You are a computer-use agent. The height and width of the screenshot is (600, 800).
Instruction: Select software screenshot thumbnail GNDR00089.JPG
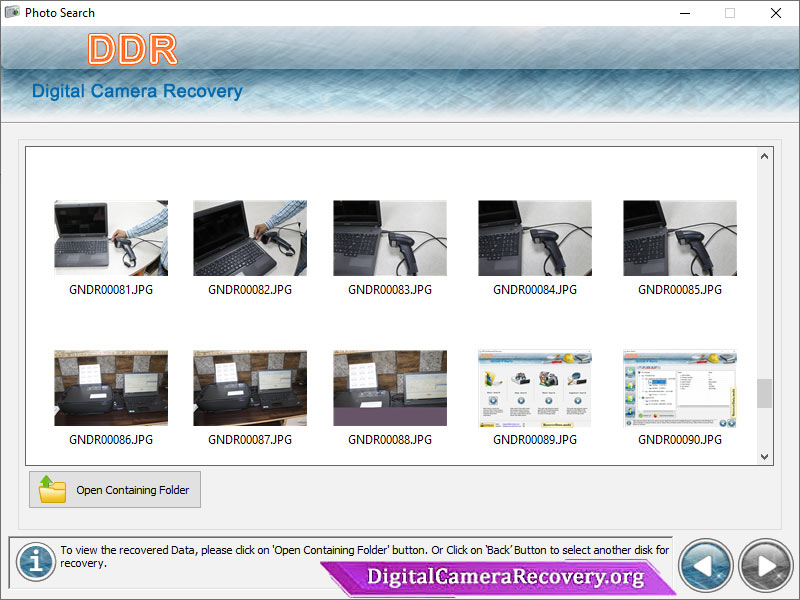tap(535, 388)
